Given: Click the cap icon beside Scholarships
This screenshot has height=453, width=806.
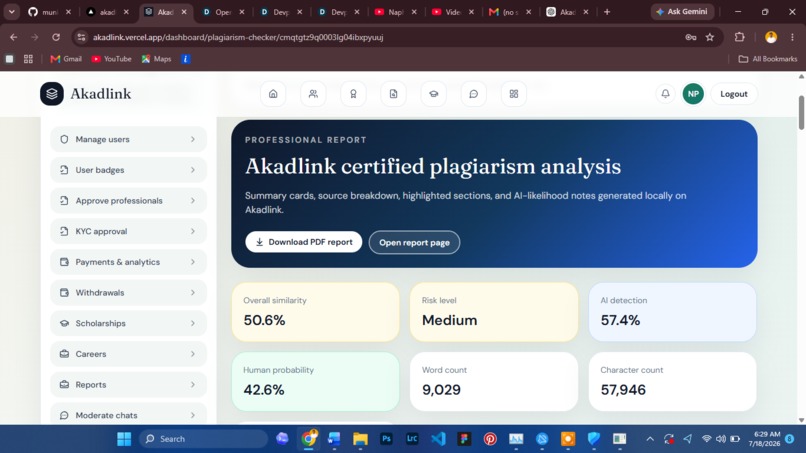Looking at the screenshot, I should point(64,323).
